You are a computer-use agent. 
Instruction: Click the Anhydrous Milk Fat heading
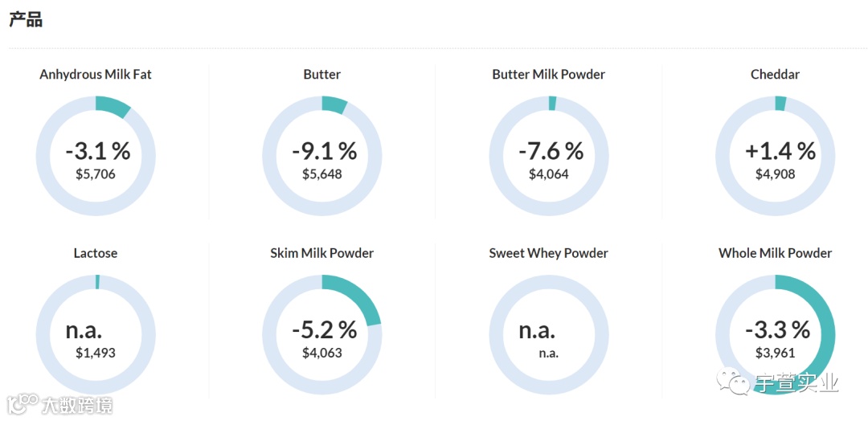(x=95, y=75)
